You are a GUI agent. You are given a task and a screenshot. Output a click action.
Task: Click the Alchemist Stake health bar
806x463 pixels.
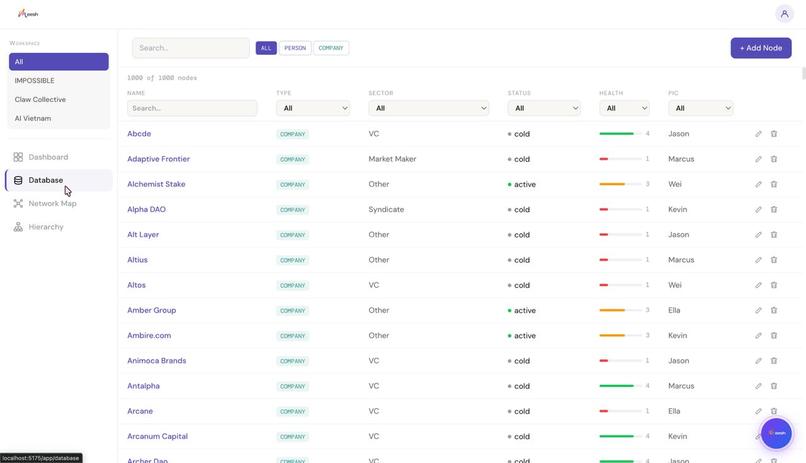[x=620, y=184]
